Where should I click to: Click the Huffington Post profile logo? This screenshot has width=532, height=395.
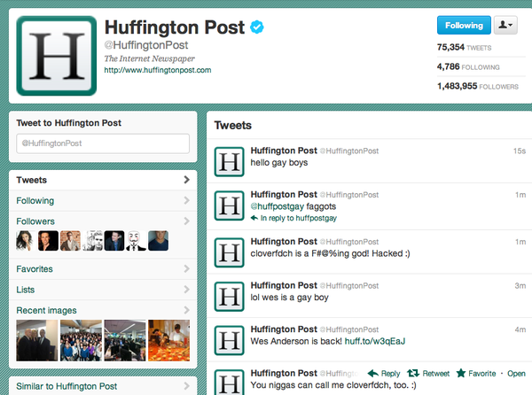click(57, 55)
